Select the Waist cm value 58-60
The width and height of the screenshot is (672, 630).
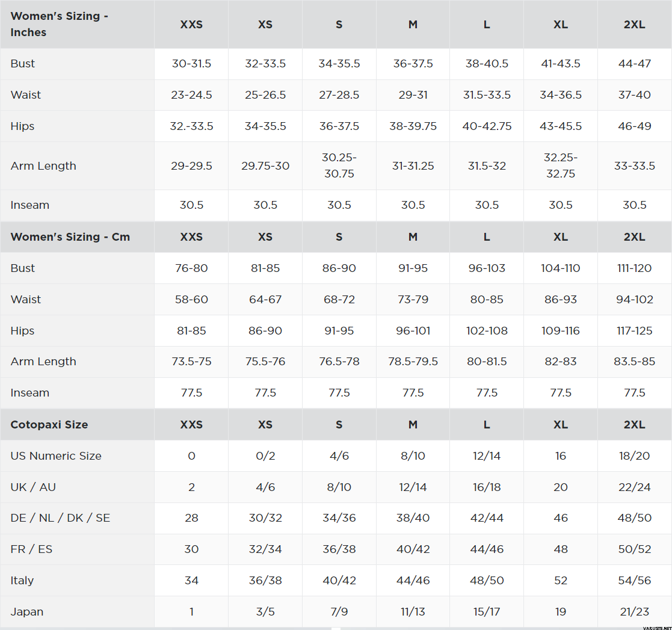(x=191, y=300)
